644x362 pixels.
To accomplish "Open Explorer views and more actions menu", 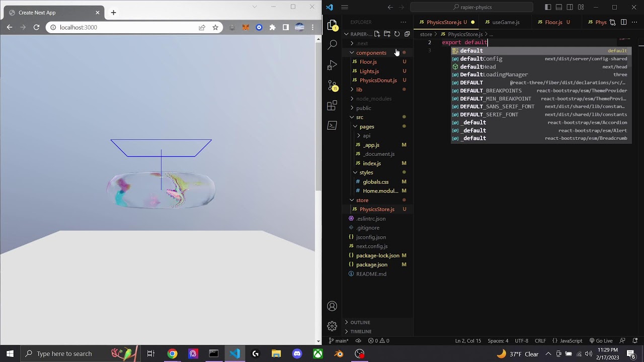I will tap(403, 22).
